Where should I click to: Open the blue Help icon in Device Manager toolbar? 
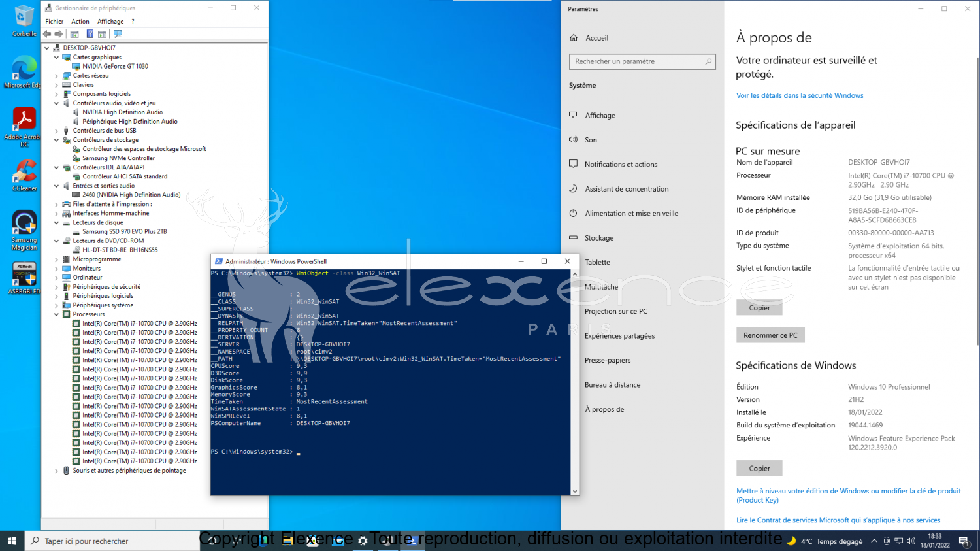click(x=90, y=34)
